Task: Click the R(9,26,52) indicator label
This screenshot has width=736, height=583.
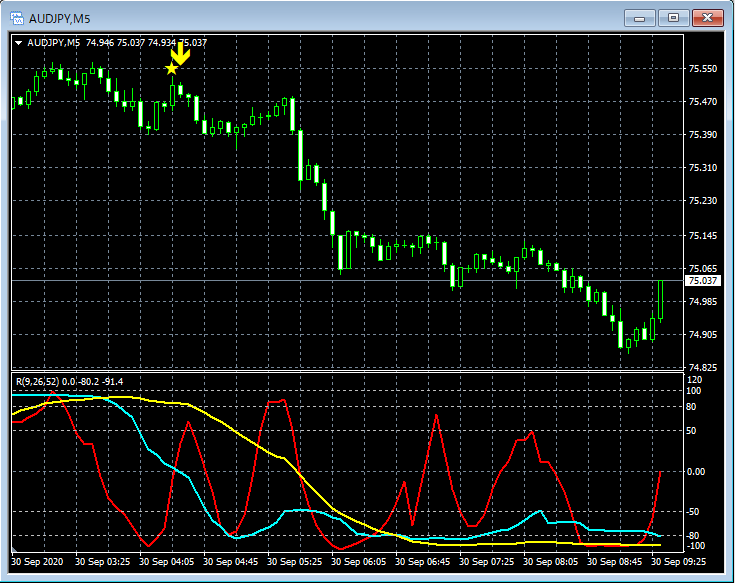Action: pos(69,382)
